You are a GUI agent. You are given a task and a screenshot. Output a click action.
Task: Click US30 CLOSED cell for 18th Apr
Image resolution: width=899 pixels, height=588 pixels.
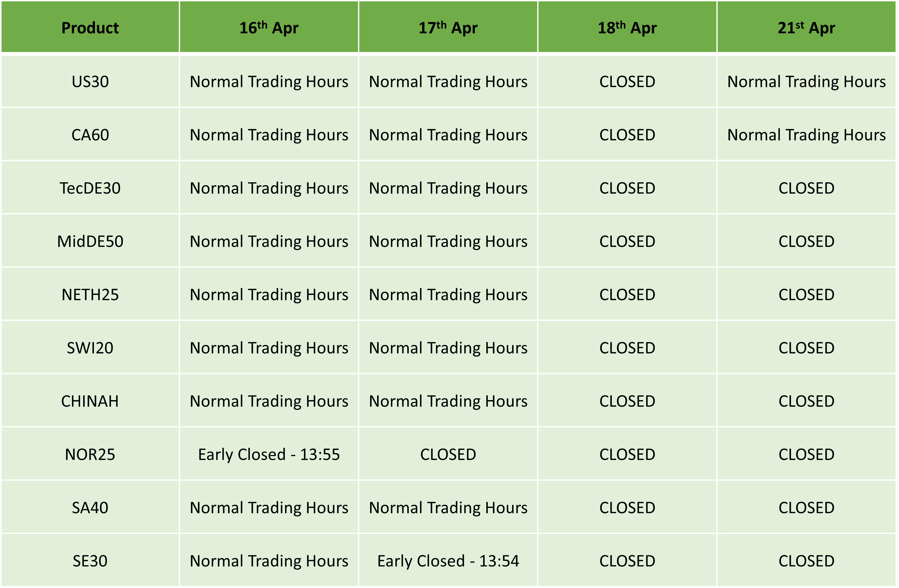(627, 81)
